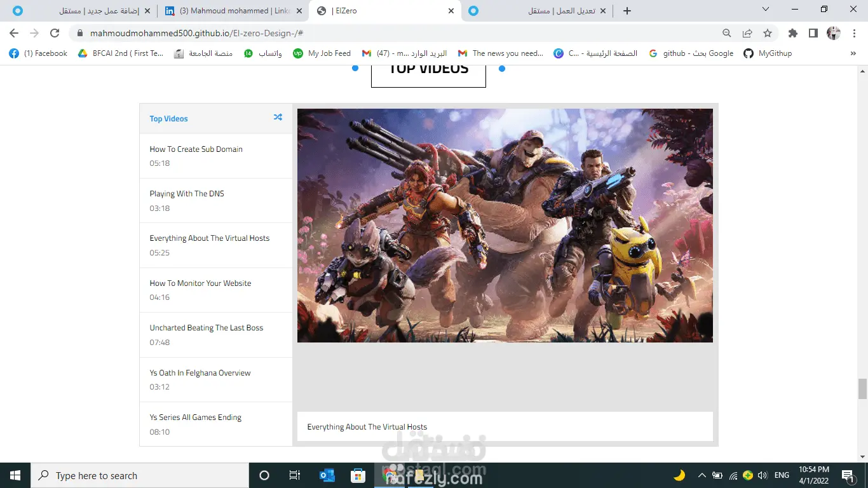Open the WhatsApp bookmark
This screenshot has width=868, height=488.
(x=263, y=53)
